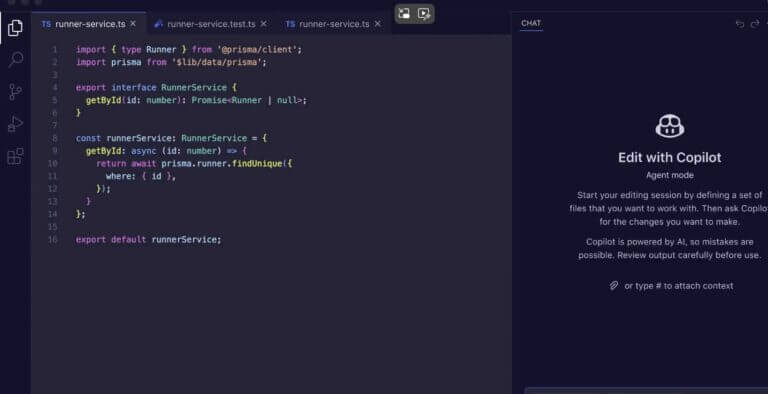Viewport: 768px width, 394px height.
Task: Open the Search magnifier icon
Action: click(x=15, y=60)
